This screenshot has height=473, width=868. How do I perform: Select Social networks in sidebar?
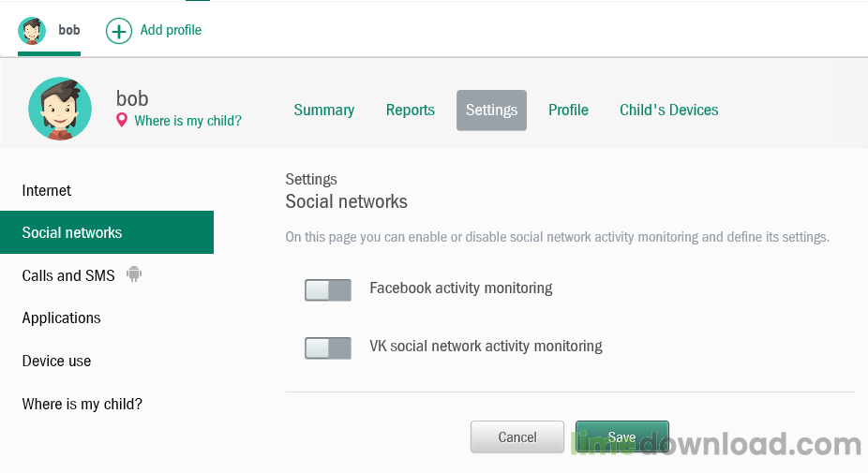pos(72,232)
